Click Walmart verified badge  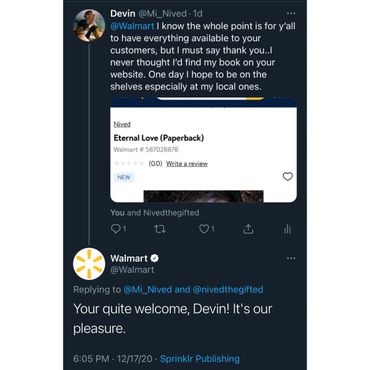pos(154,258)
